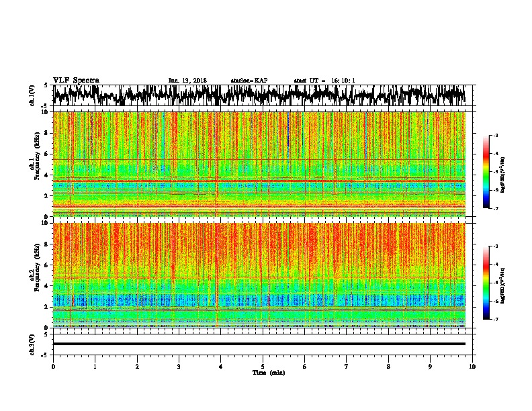Click tick label "0" on time axis
This screenshot has height=411, width=532.
click(x=53, y=367)
